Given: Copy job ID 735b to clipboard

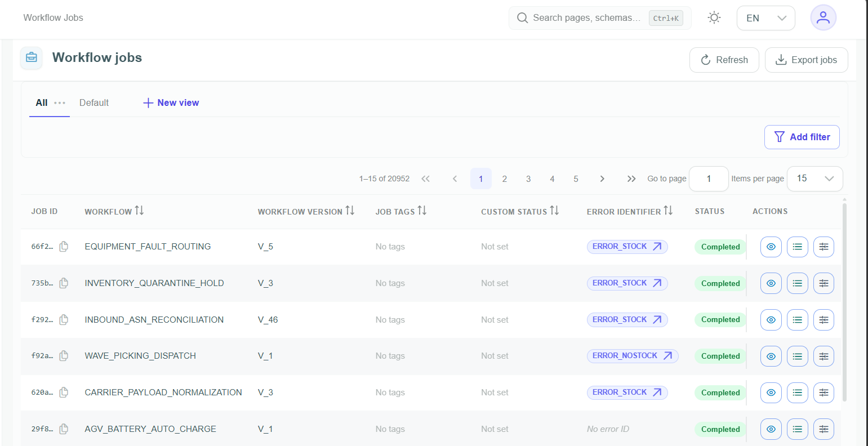Looking at the screenshot, I should (x=64, y=283).
